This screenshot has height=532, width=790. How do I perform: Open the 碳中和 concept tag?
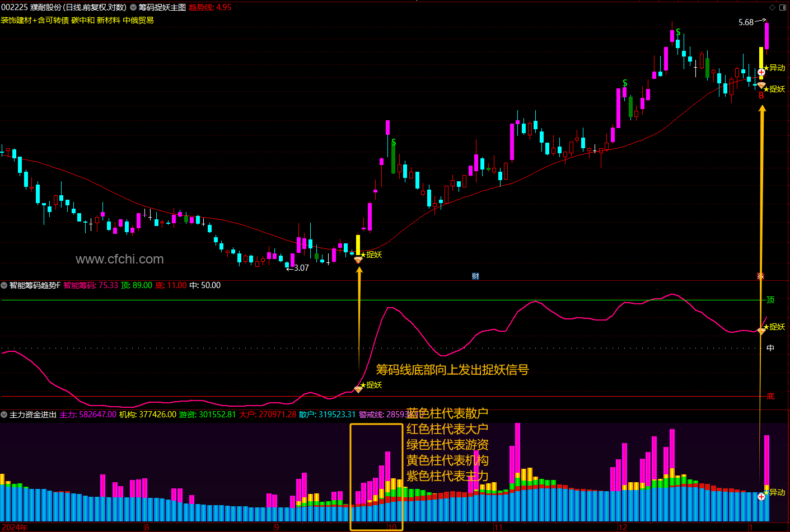(x=83, y=20)
